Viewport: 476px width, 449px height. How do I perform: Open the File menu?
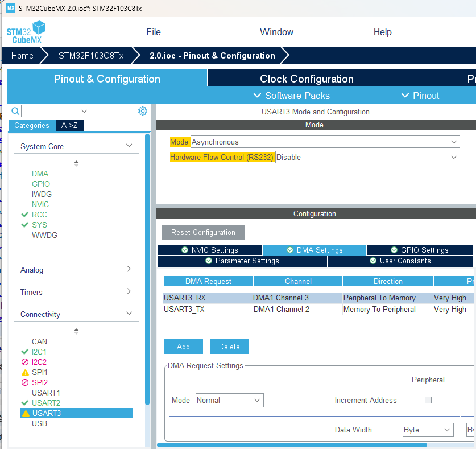click(154, 32)
